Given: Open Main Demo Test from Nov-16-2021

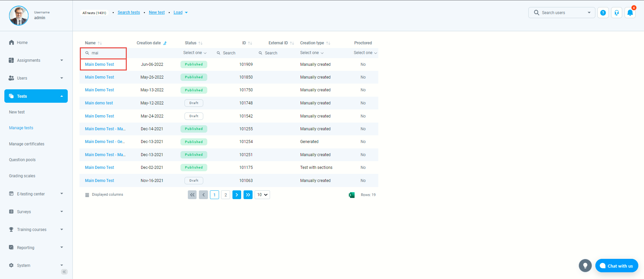Looking at the screenshot, I should pos(100,181).
